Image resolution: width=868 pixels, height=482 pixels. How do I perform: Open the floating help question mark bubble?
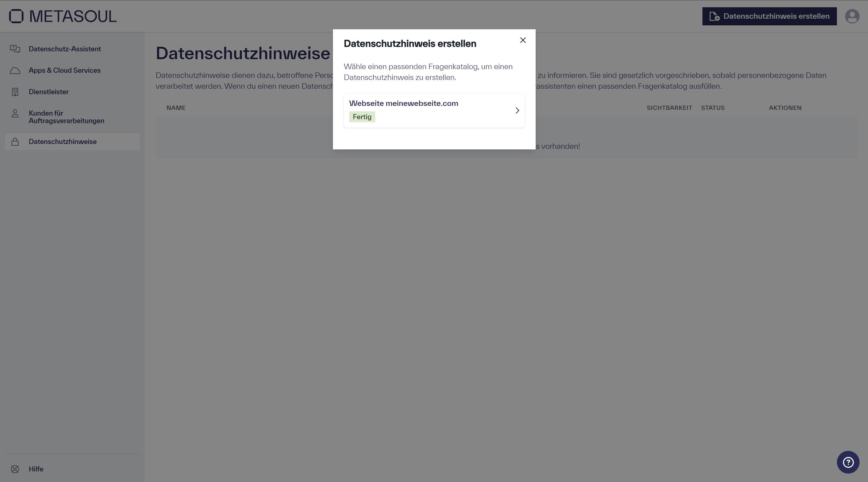click(x=848, y=462)
